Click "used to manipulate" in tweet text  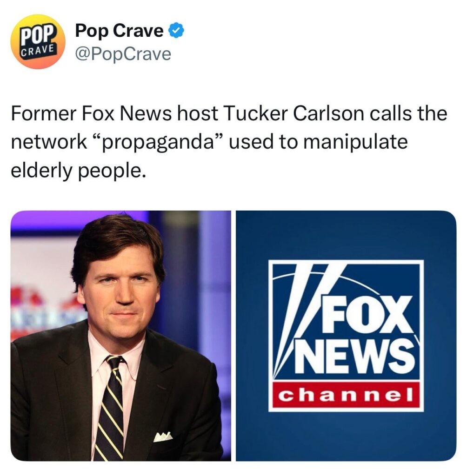point(318,142)
